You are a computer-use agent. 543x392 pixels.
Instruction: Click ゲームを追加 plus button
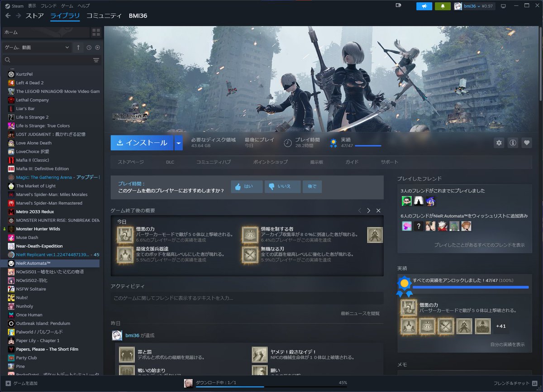pos(8,383)
